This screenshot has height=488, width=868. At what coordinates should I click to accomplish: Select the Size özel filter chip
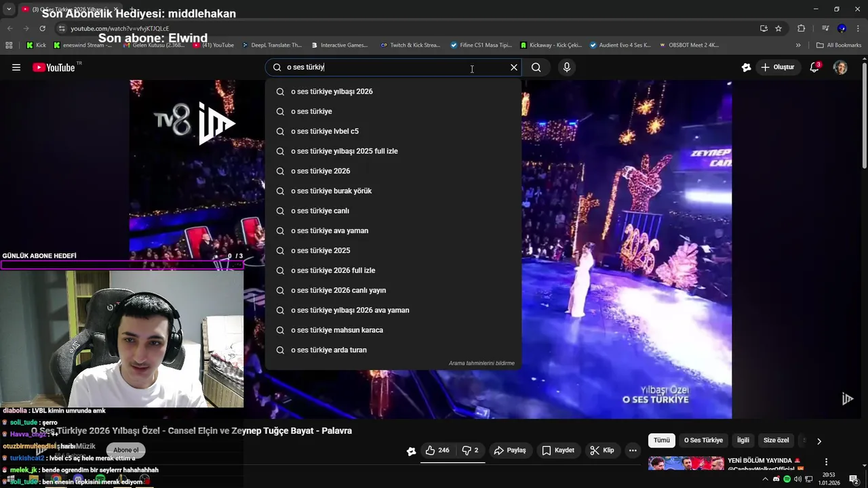click(776, 440)
